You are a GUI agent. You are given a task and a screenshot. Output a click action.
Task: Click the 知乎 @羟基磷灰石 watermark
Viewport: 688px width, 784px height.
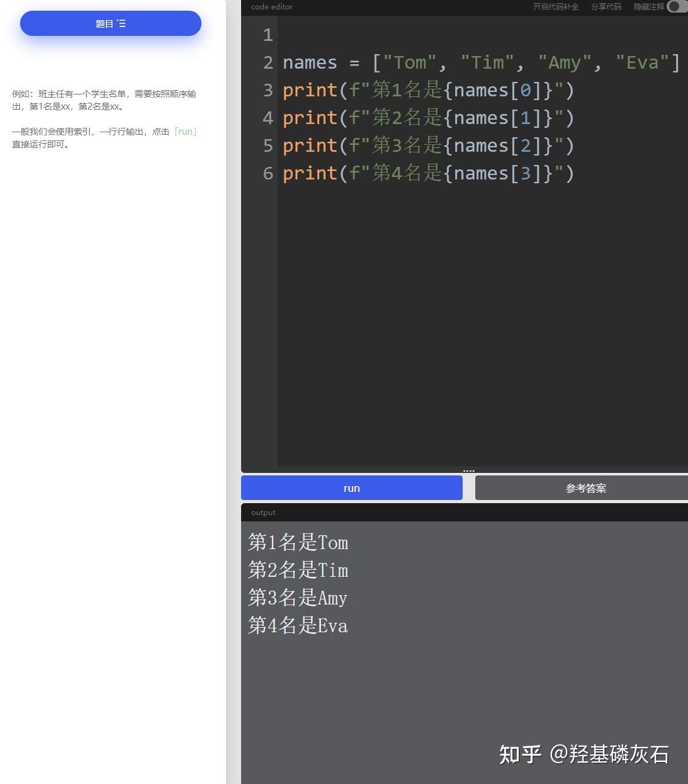[x=584, y=754]
